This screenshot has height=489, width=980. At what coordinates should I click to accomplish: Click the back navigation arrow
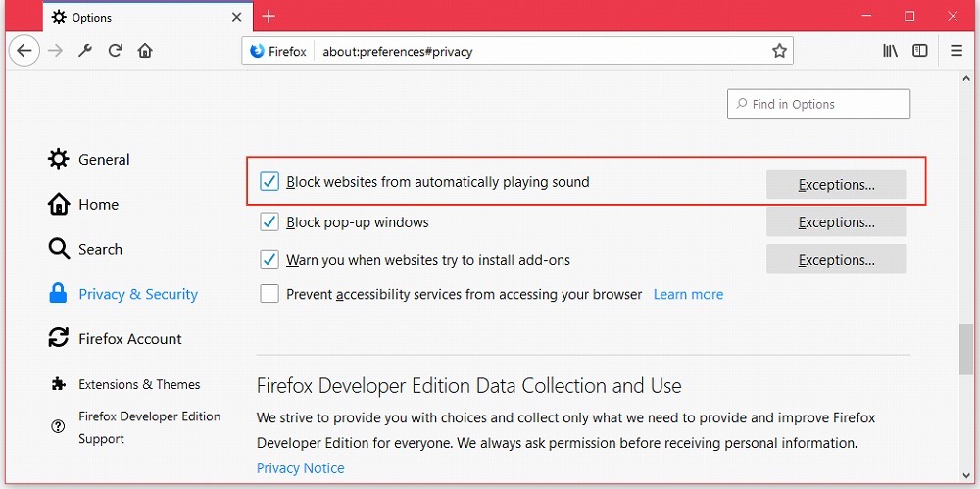click(24, 51)
